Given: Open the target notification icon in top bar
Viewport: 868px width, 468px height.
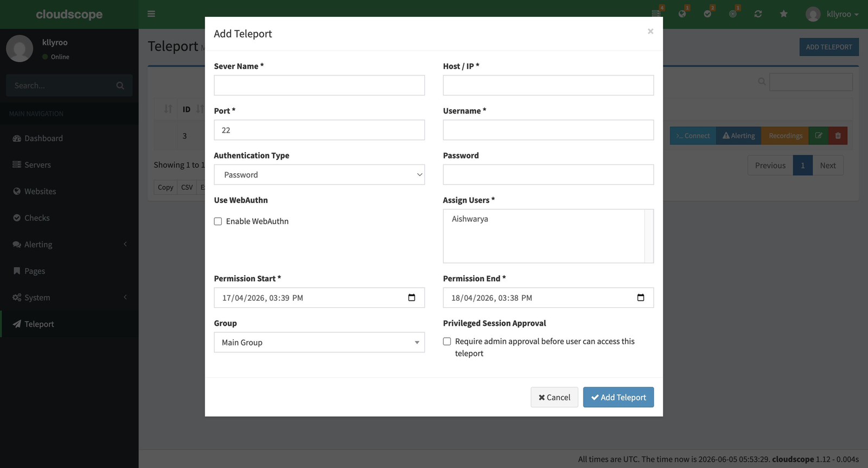Looking at the screenshot, I should pos(733,14).
